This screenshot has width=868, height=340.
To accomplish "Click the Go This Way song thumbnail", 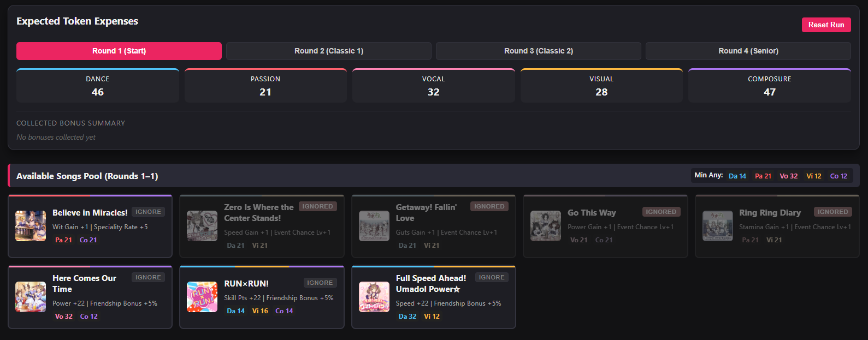I will (546, 226).
